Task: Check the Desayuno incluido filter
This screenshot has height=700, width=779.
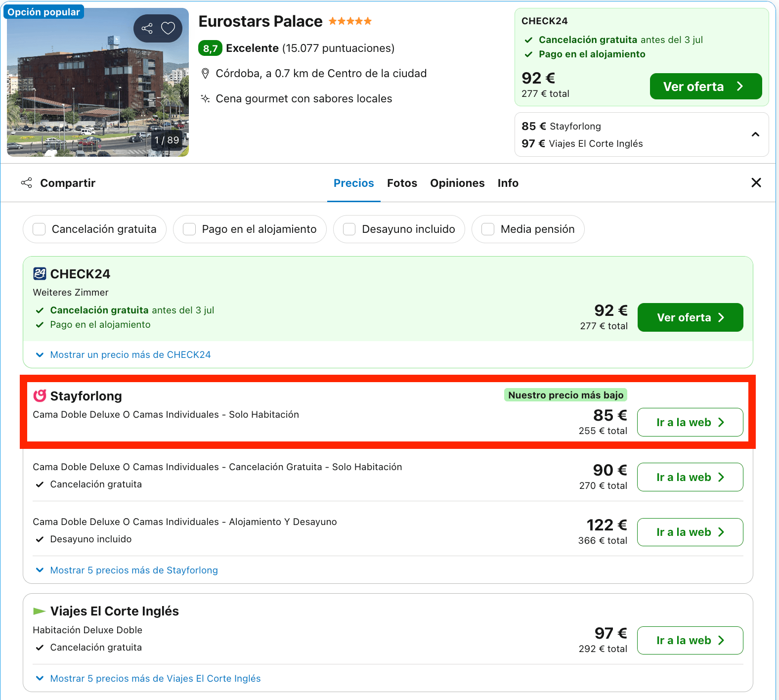Action: pos(349,229)
